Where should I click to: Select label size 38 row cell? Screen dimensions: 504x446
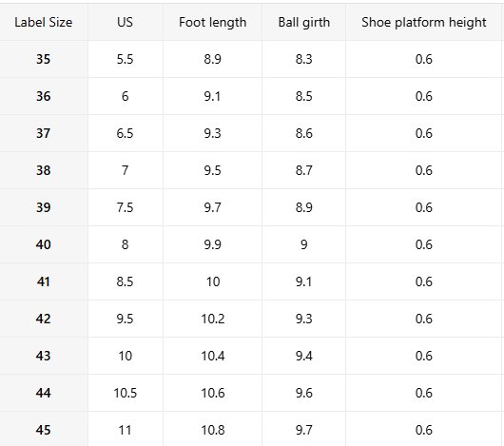44,170
